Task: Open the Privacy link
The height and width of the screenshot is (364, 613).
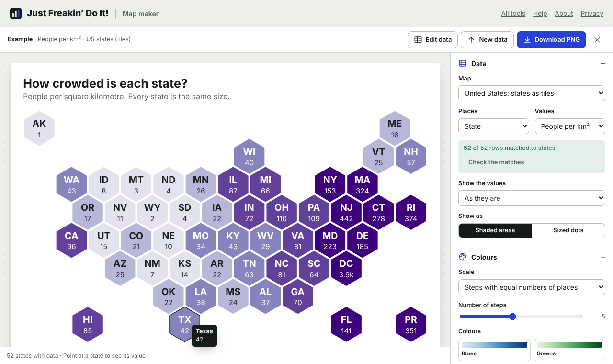Action: coord(592,13)
